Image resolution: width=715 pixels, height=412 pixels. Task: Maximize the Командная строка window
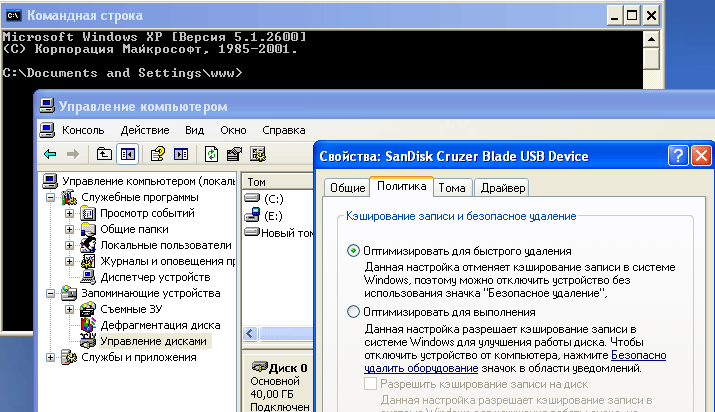coord(632,15)
